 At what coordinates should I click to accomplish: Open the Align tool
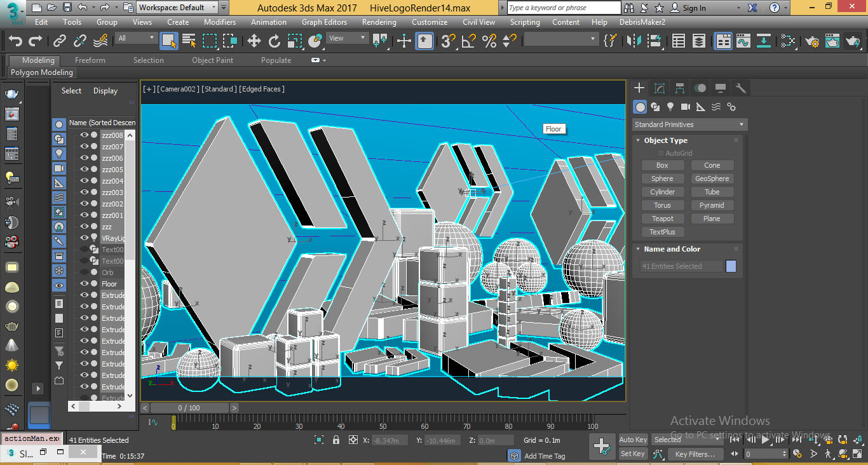(x=654, y=41)
